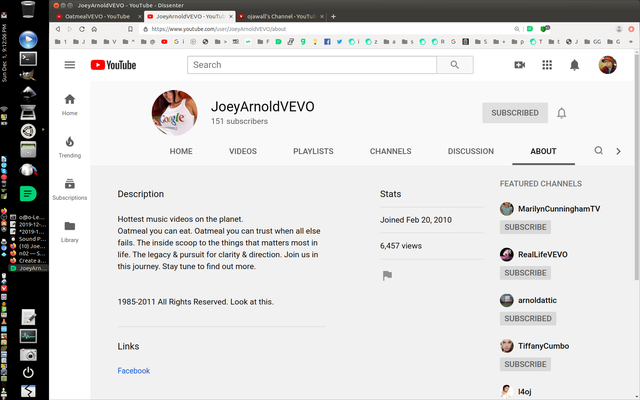Open MarilynCunninghamTV featured channel

click(x=559, y=209)
